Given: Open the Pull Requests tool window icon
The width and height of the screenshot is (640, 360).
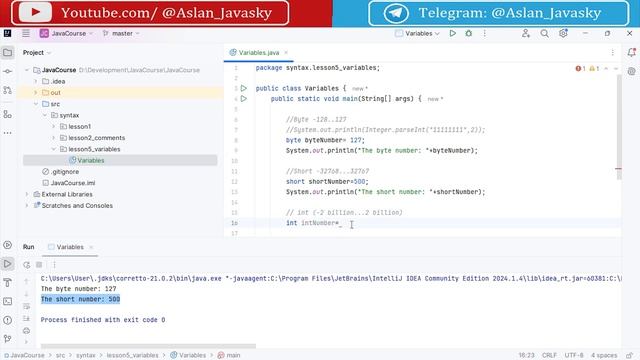Looking at the screenshot, I should click(x=7, y=90).
